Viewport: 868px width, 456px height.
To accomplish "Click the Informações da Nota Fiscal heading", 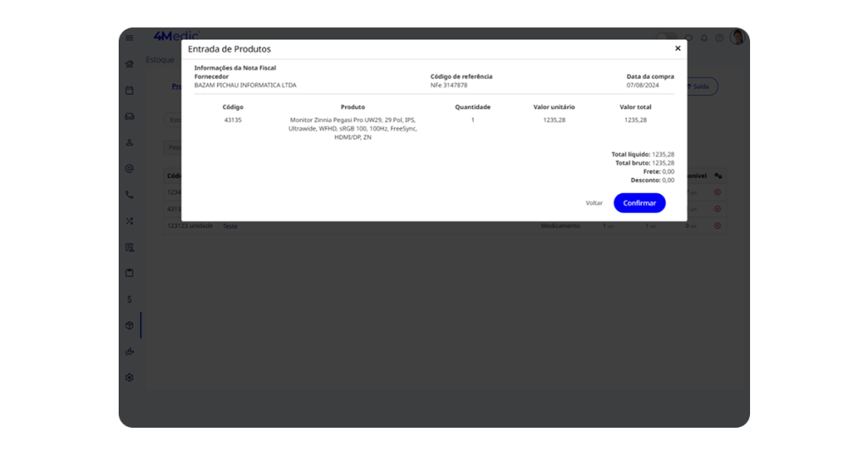I will click(x=235, y=68).
